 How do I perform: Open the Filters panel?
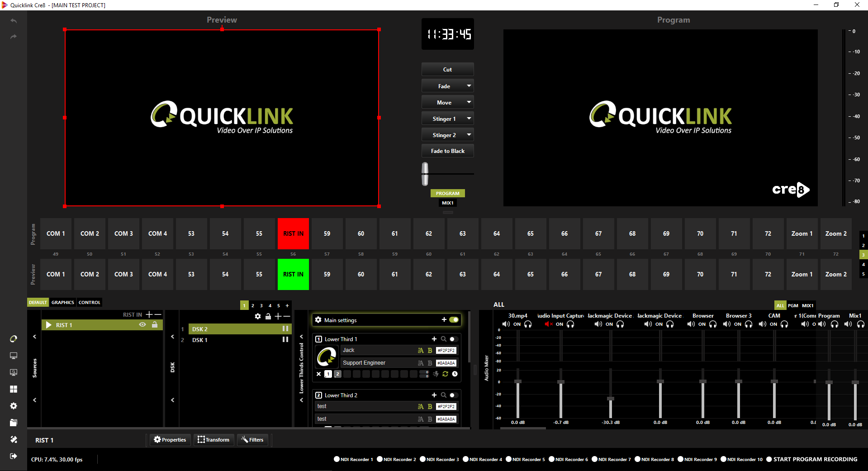[252, 440]
